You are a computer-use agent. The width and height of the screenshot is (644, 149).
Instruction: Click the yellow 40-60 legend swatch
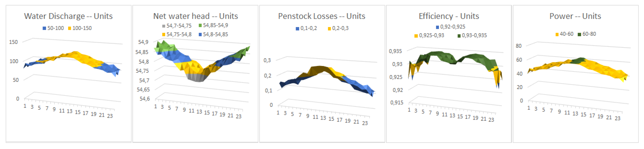557,35
